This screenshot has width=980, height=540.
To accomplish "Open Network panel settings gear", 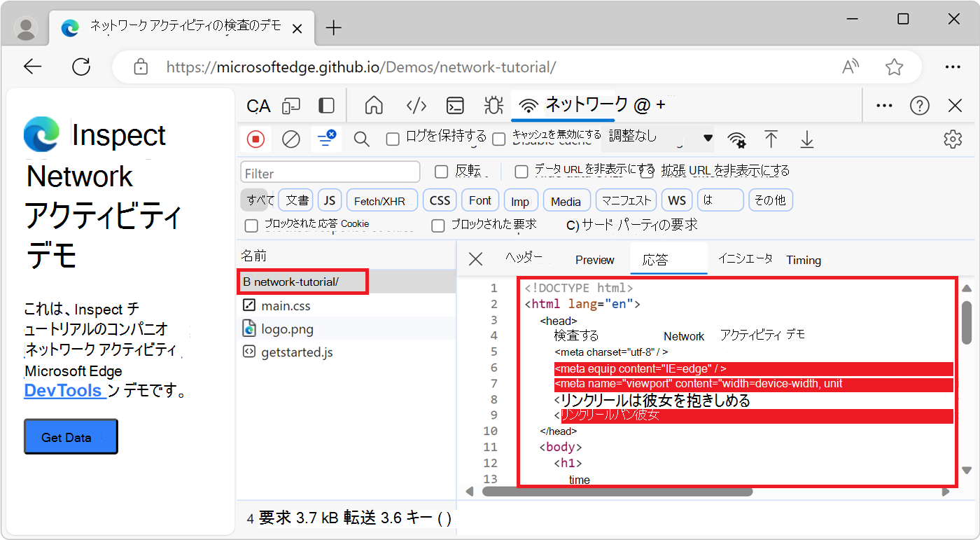I will 953,139.
